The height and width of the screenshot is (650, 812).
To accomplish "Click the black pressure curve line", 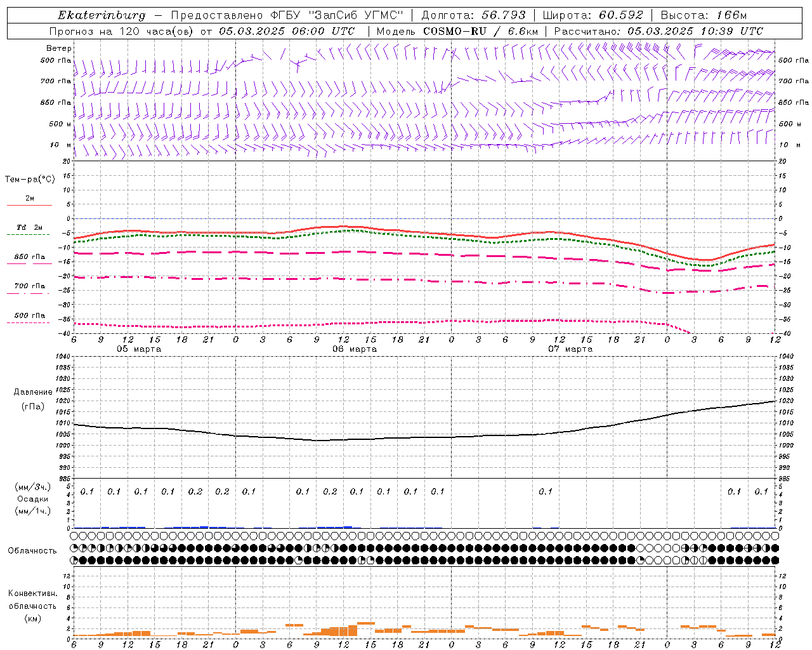I will tap(425, 437).
